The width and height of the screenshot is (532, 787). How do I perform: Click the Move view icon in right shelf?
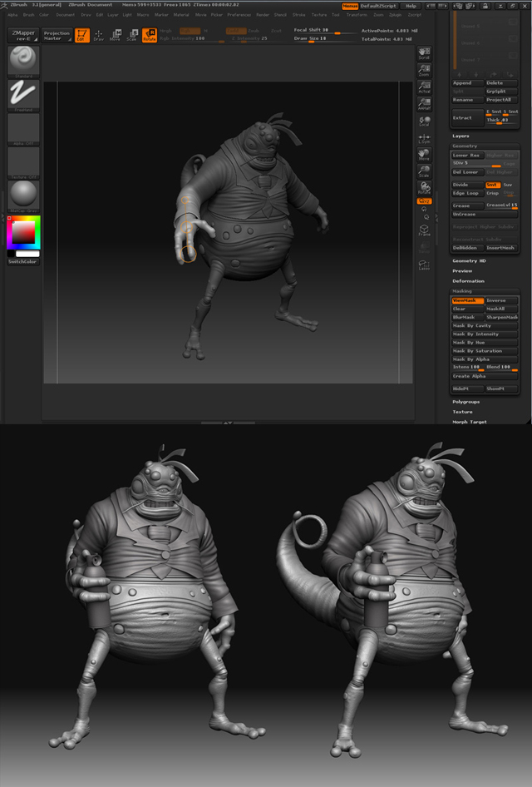pyautogui.click(x=424, y=155)
